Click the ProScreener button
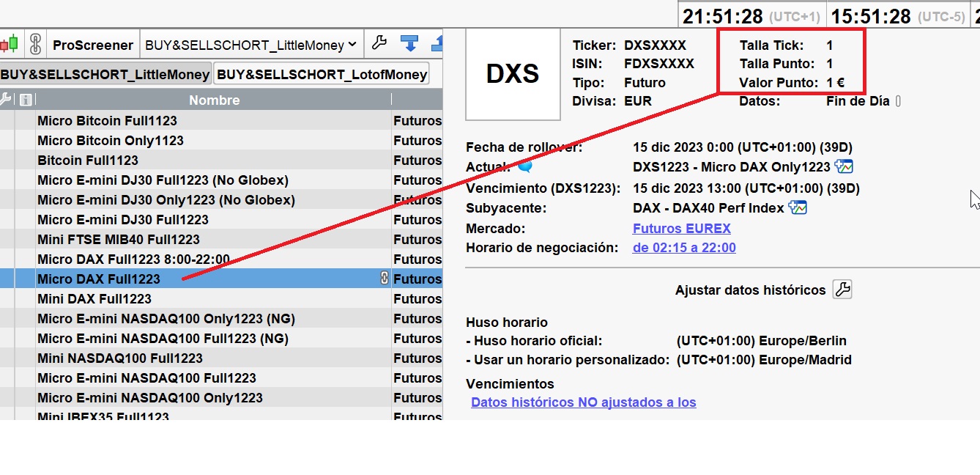The height and width of the screenshot is (475, 980). 92,45
